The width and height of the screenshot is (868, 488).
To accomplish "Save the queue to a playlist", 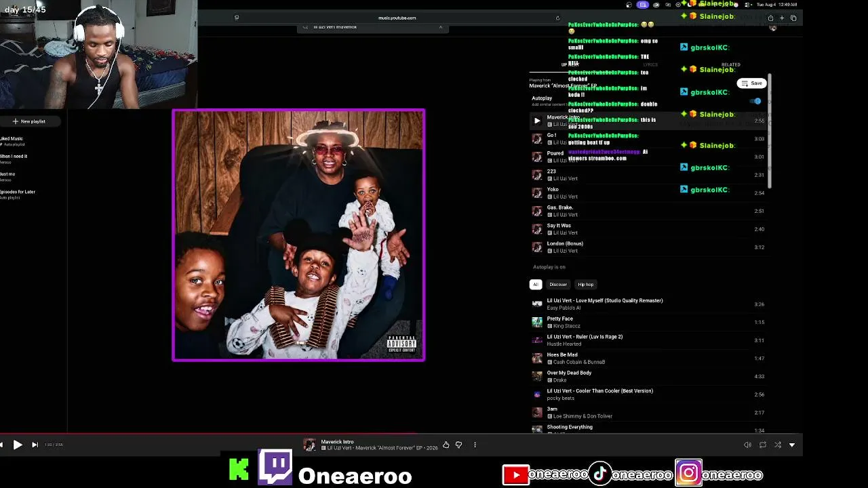I will tap(751, 83).
